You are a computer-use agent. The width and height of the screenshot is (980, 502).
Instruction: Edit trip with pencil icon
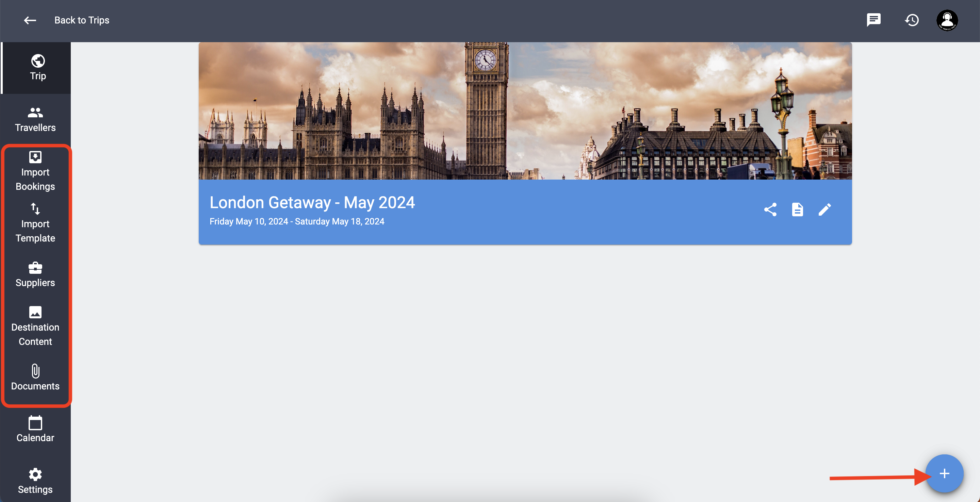pyautogui.click(x=824, y=210)
